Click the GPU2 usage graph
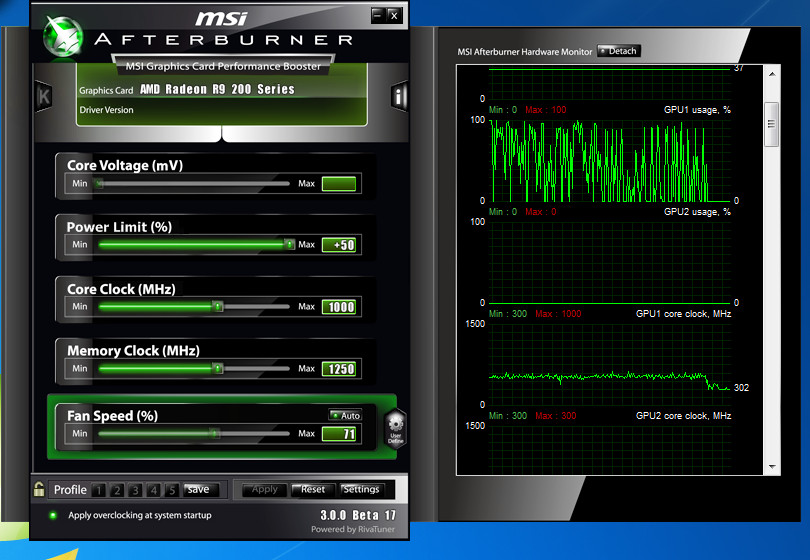 tap(610, 262)
